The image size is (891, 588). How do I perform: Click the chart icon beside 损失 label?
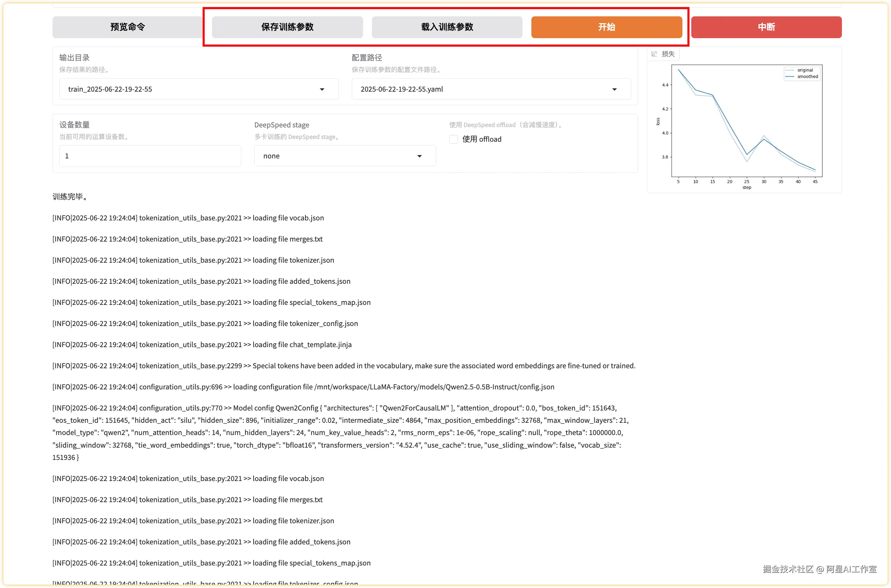click(654, 53)
